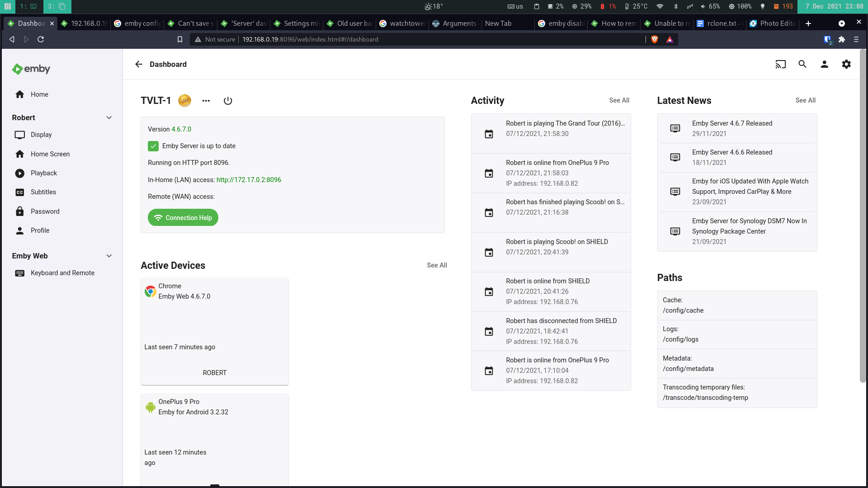The height and width of the screenshot is (488, 868).
Task: Click the green up-to-date checkmark box
Action: pyautogui.click(x=153, y=146)
